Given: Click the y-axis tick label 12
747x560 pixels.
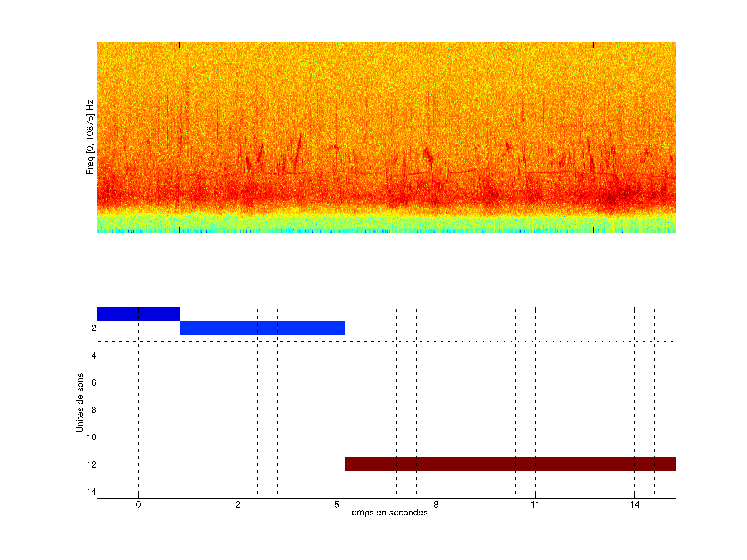Looking at the screenshot, I should pyautogui.click(x=92, y=465).
